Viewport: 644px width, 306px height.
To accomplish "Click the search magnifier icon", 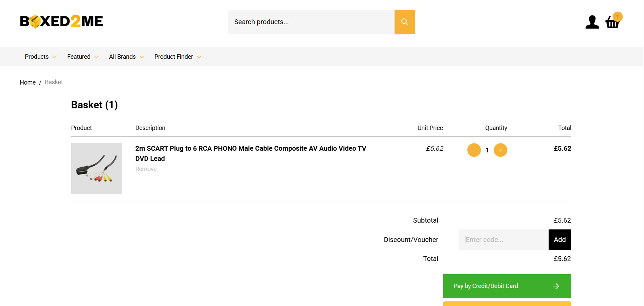I will click(x=405, y=22).
